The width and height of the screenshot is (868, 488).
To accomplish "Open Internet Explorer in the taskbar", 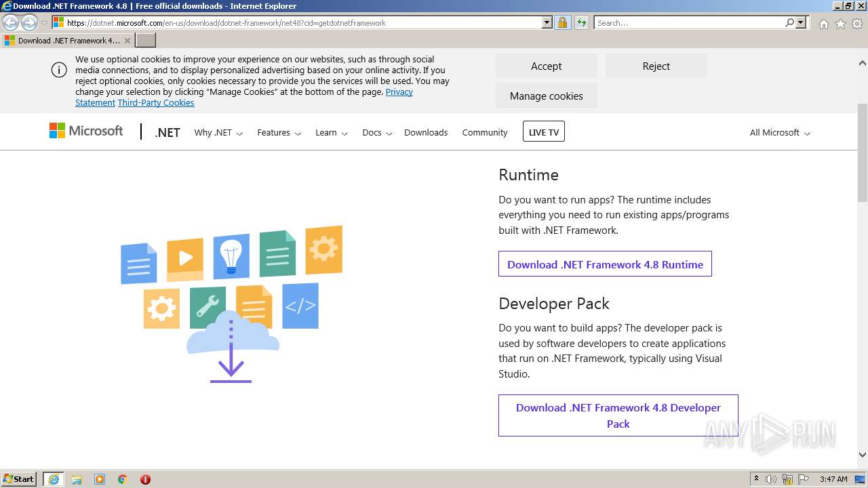I will [54, 479].
